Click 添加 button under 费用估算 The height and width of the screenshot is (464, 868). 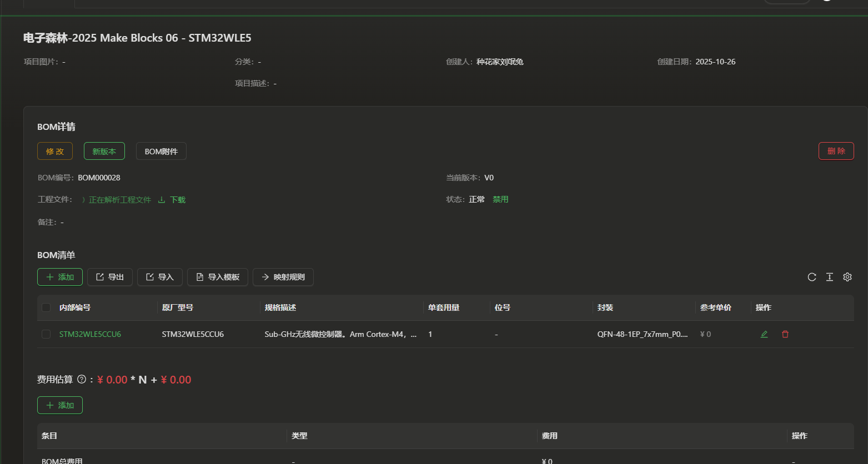(x=60, y=405)
